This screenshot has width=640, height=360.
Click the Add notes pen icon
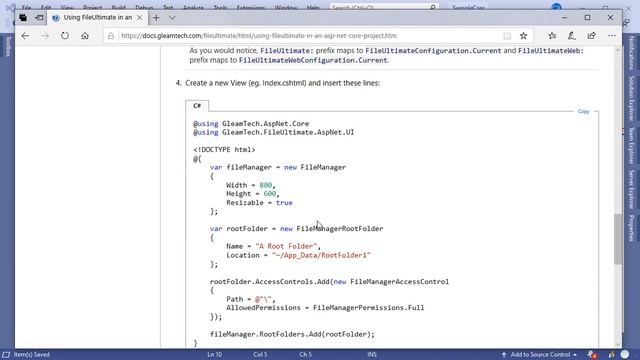572,36
